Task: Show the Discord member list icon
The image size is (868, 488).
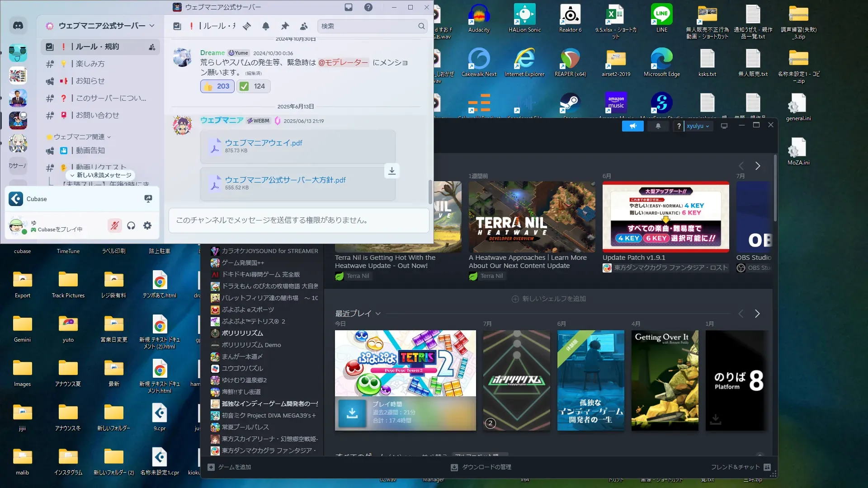Action: tap(304, 26)
